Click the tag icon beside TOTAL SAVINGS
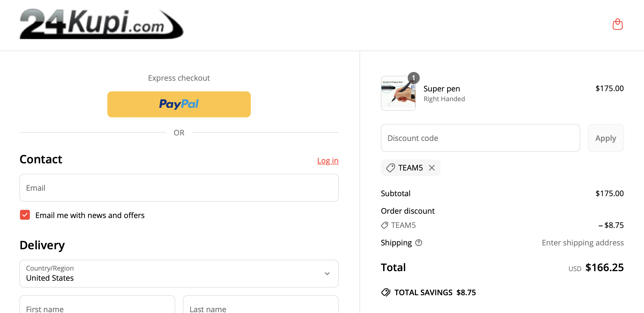 click(x=386, y=292)
